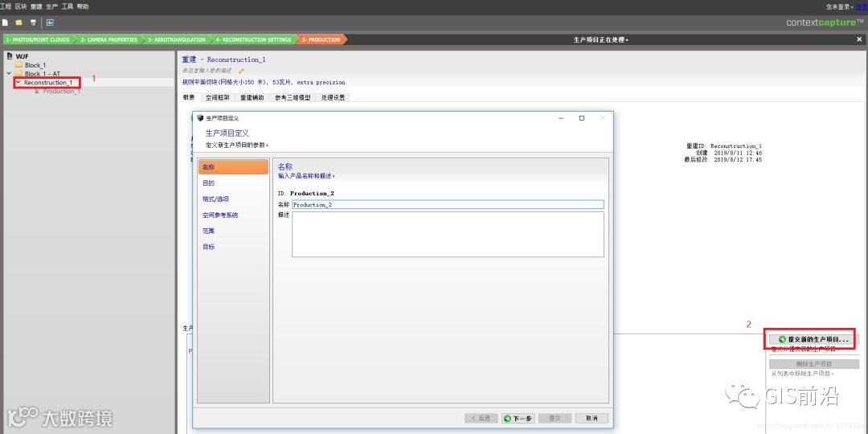Go to step 1- Photos/Point Clouds
This screenshot has width=868, height=434.
click(39, 40)
